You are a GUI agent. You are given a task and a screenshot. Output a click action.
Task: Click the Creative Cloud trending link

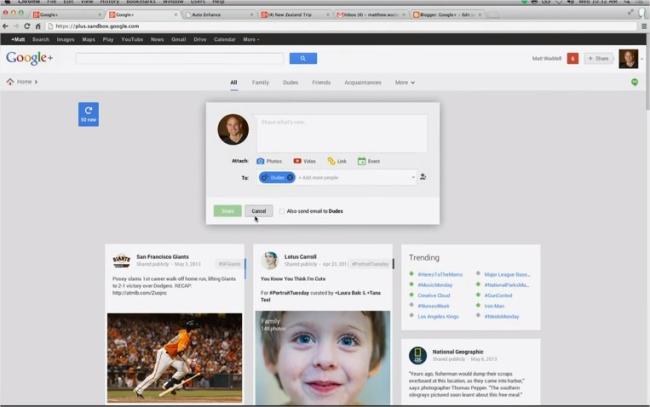point(434,296)
